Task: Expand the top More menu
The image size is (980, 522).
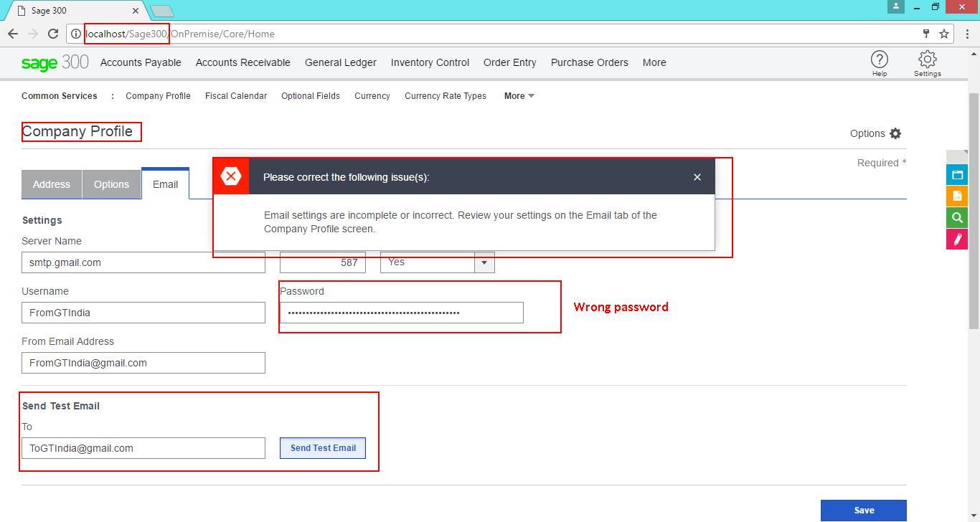Action: pos(654,62)
